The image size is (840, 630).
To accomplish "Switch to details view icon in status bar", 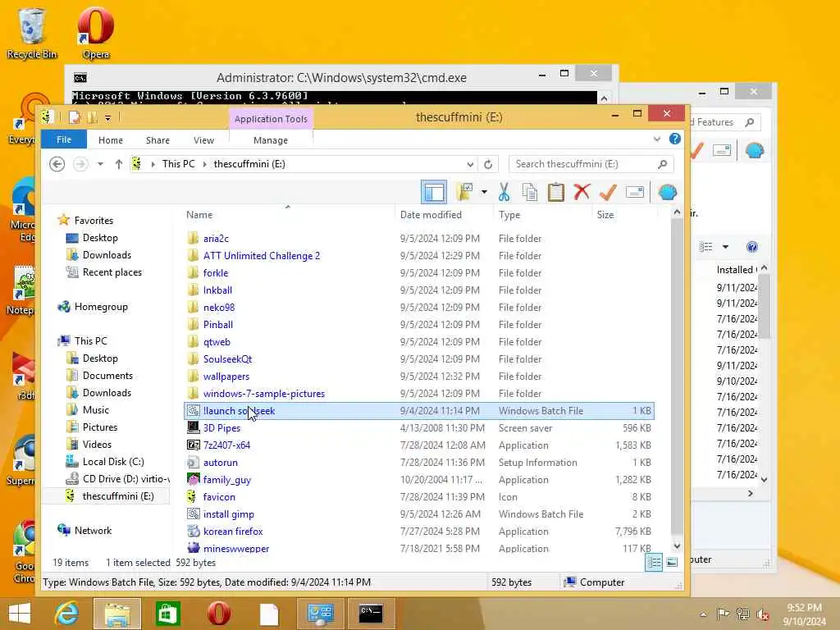I will [x=654, y=563].
